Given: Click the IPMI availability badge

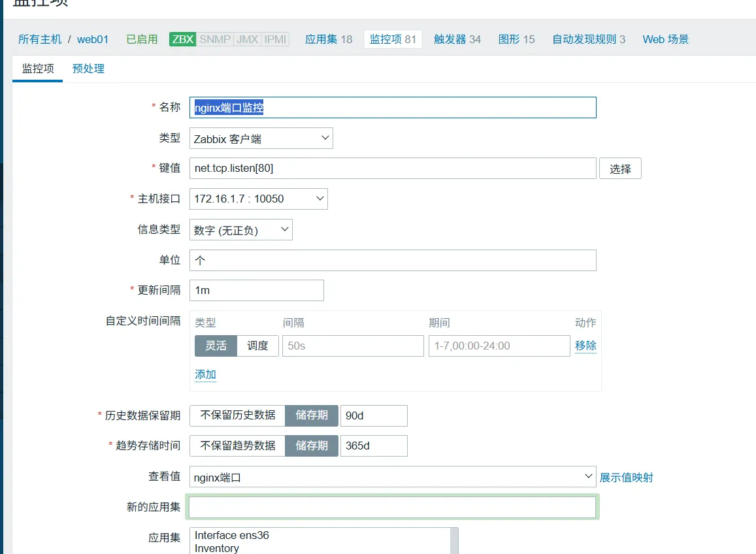Looking at the screenshot, I should click(x=275, y=39).
